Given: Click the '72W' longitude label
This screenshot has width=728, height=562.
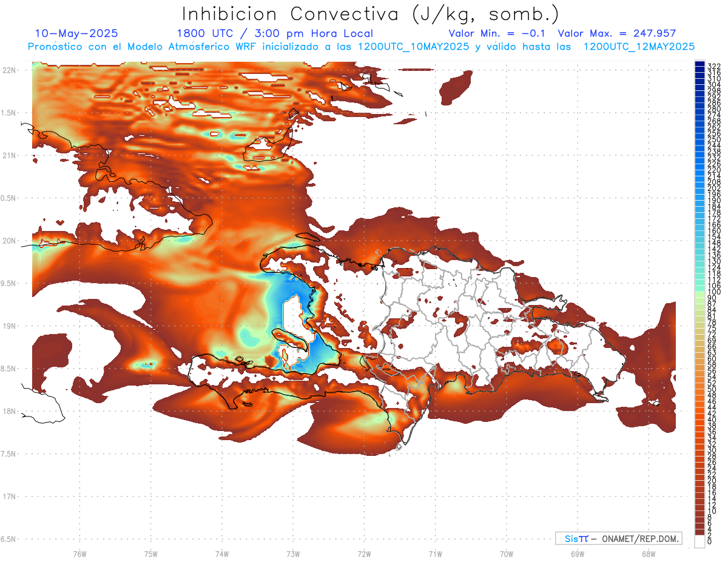Looking at the screenshot, I should (x=364, y=554).
